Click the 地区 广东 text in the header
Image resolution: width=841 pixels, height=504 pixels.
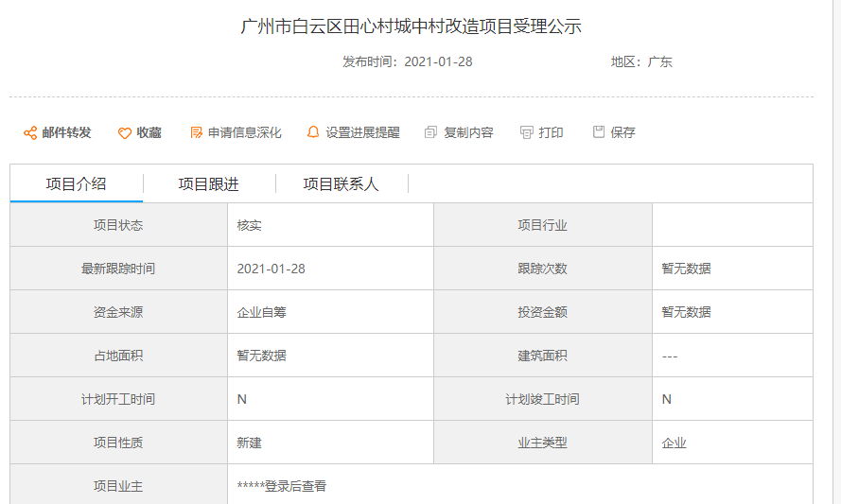[x=641, y=62]
